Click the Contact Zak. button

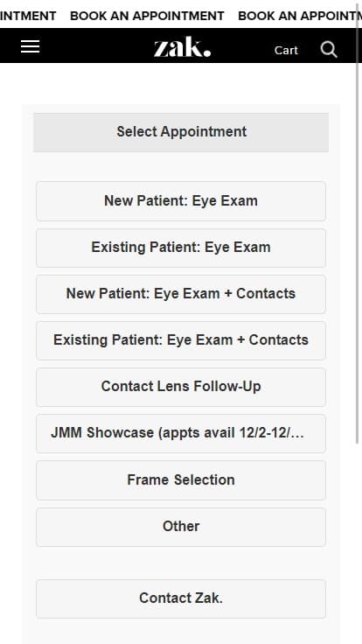click(x=181, y=598)
